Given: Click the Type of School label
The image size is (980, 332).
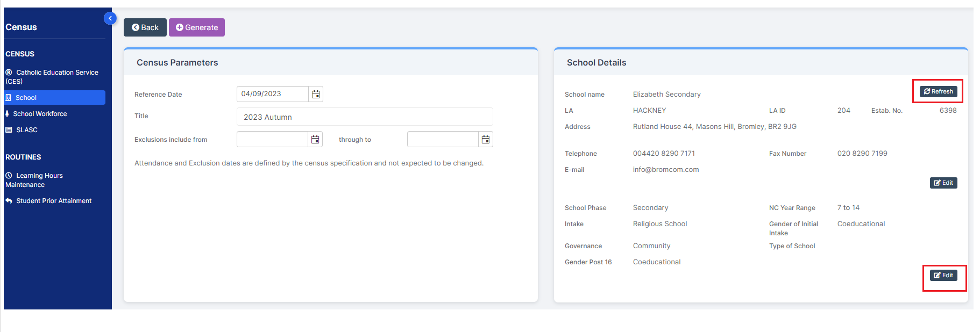Looking at the screenshot, I should pos(792,246).
